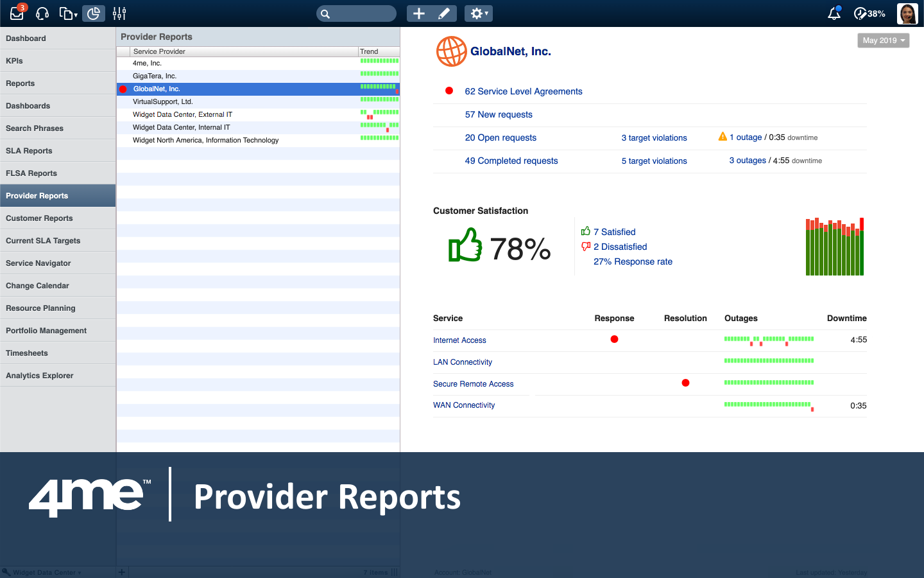Viewport: 924px width, 578px height.
Task: Click the outage warning triangle icon
Action: pyautogui.click(x=723, y=137)
